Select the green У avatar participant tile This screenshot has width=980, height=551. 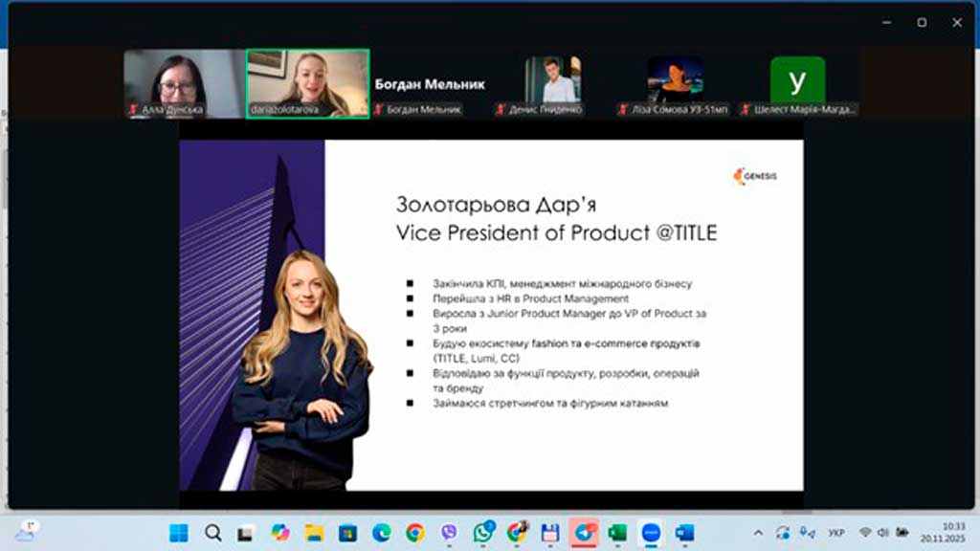coord(797,83)
